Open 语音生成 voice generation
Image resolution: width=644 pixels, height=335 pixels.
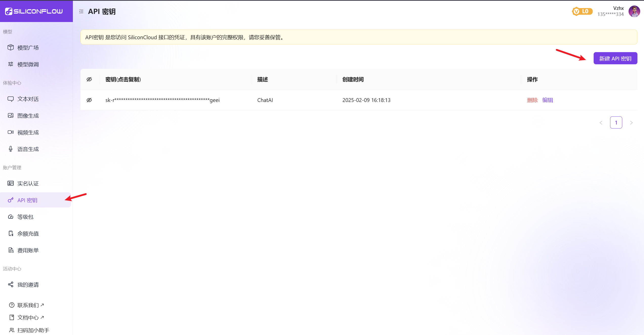click(x=28, y=149)
